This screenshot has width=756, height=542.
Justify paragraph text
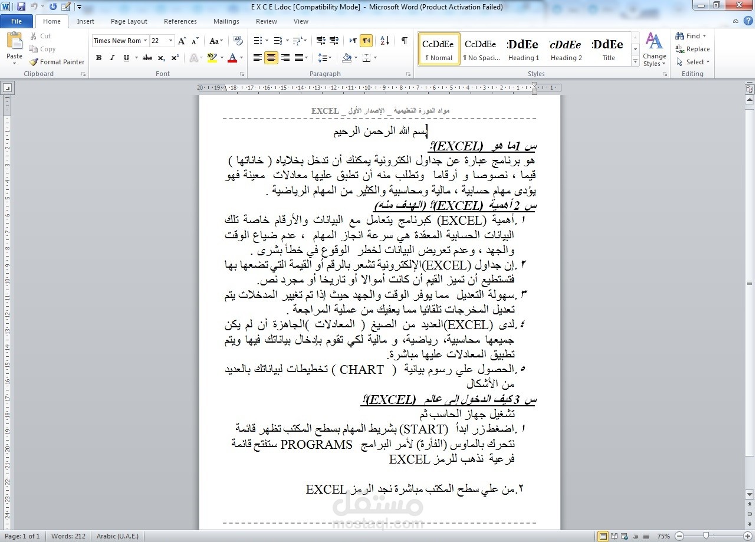(299, 58)
